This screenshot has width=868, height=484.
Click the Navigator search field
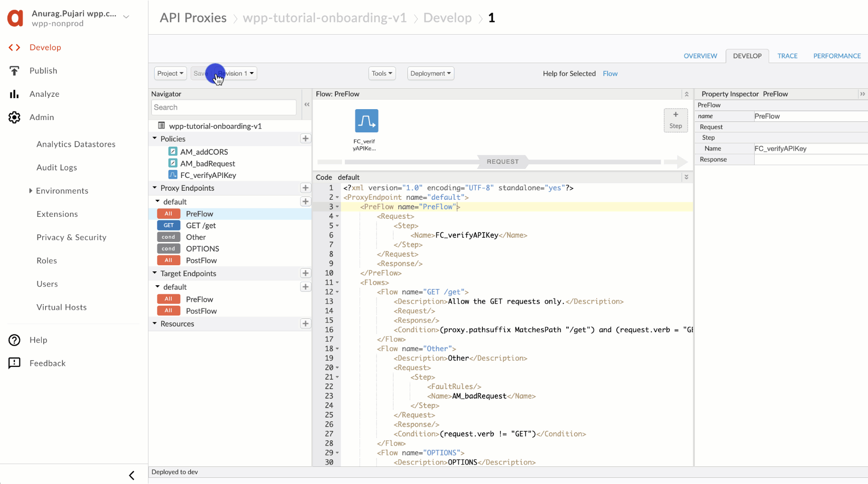(x=223, y=107)
